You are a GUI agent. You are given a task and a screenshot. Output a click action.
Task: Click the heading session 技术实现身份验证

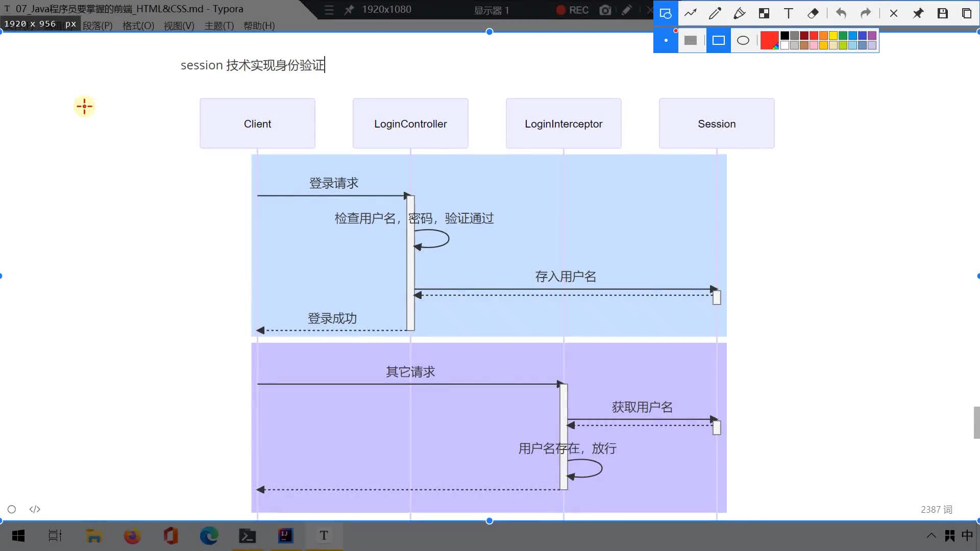(x=253, y=65)
